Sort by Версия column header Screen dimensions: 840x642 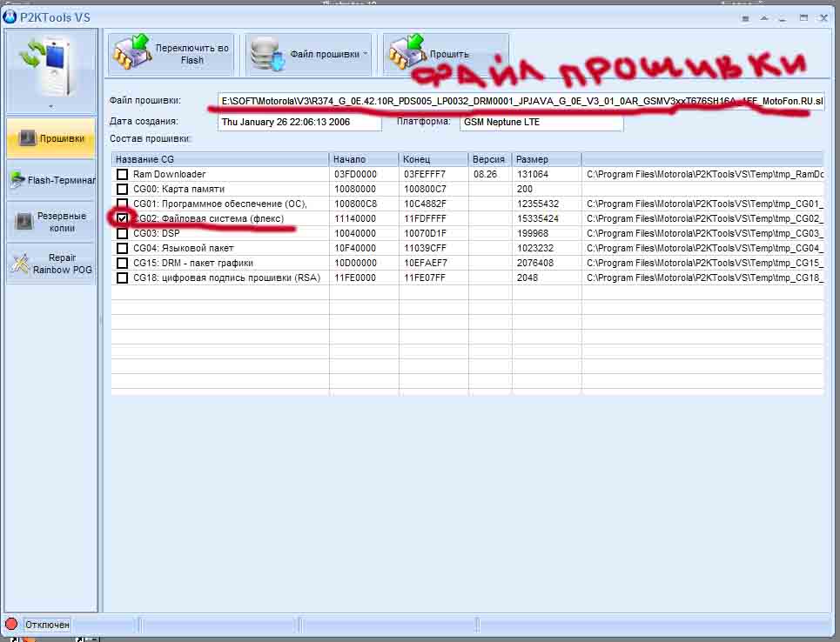point(490,159)
